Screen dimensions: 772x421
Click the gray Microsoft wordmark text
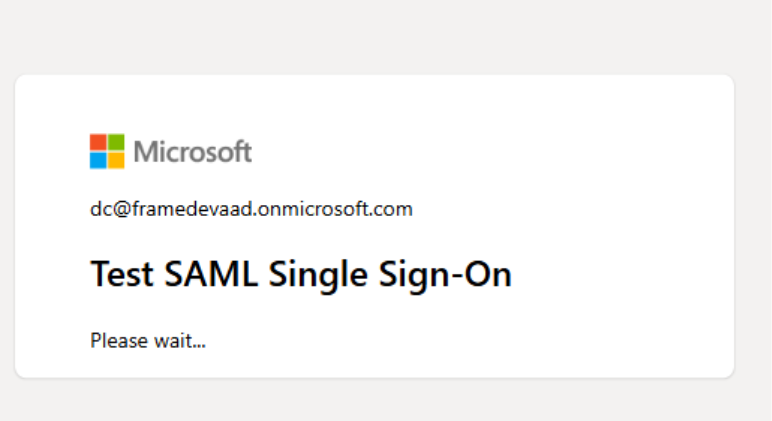point(192,152)
